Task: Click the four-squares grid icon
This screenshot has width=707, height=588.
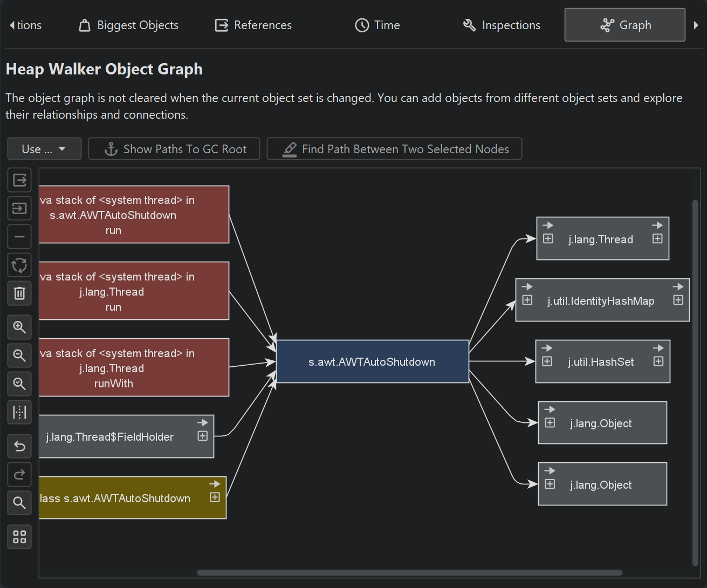Action: click(x=19, y=537)
